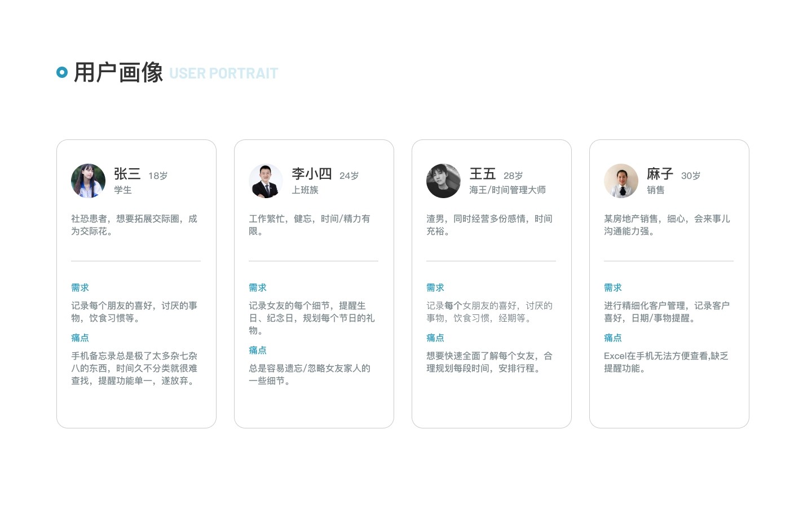Click the 社恐患者 description in 张三's card
The image size is (812, 508).
coord(134,225)
